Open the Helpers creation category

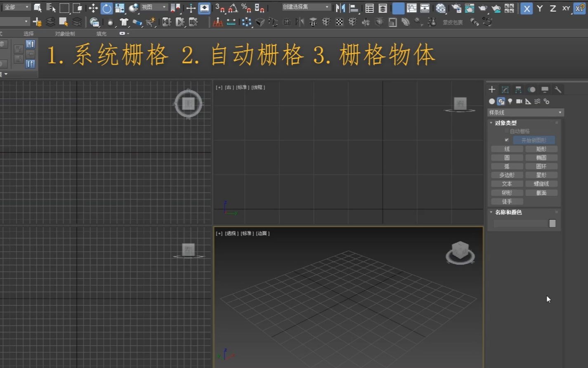pyautogui.click(x=528, y=101)
